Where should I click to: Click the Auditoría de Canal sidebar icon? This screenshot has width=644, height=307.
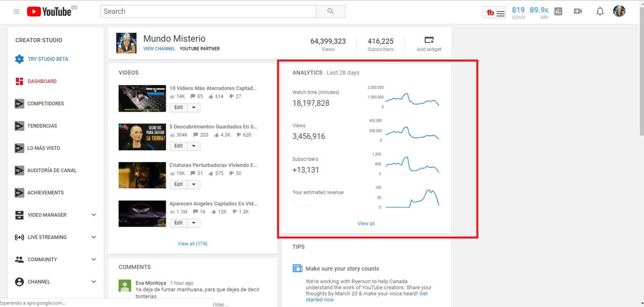click(19, 171)
